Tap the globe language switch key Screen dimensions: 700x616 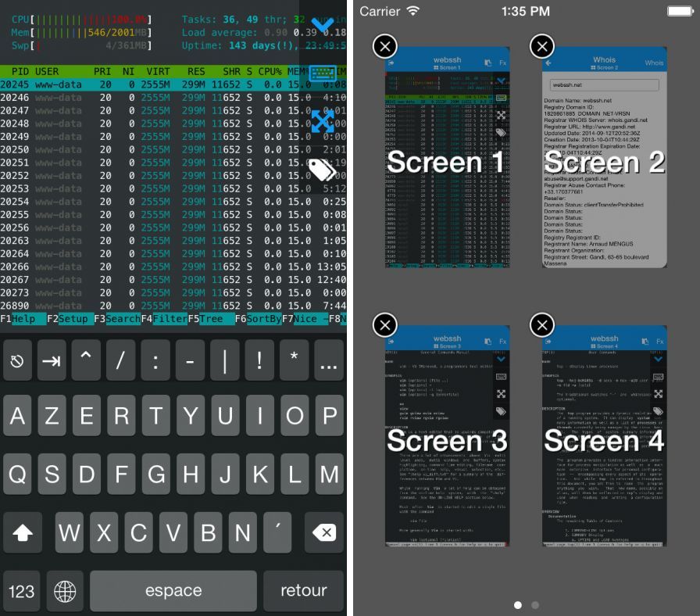tap(65, 591)
